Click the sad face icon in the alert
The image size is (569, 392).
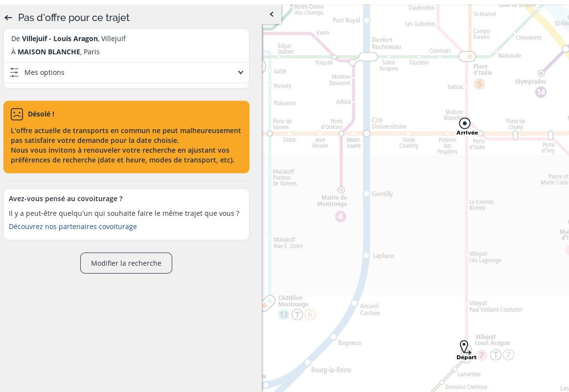point(17,114)
